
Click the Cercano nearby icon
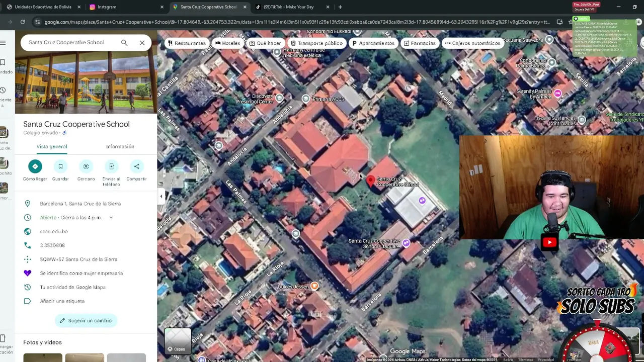(86, 166)
